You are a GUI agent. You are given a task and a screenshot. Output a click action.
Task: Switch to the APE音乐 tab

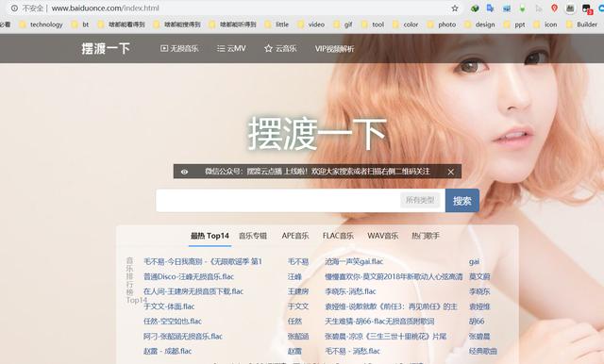[x=295, y=236]
